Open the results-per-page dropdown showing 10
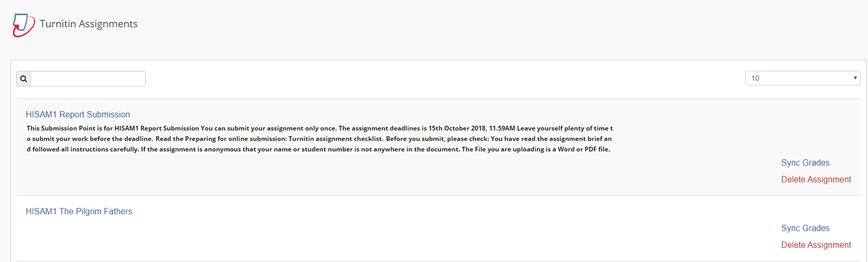 802,78
